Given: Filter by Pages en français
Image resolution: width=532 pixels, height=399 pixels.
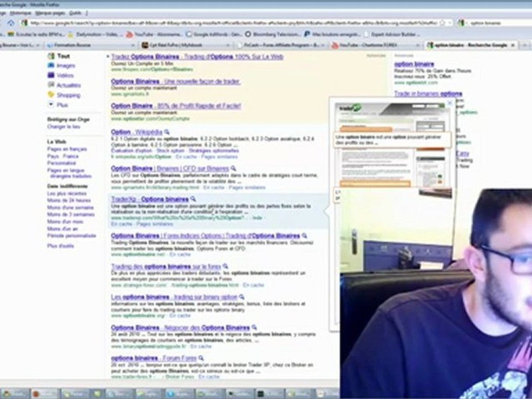Looking at the screenshot, I should pos(67,149).
